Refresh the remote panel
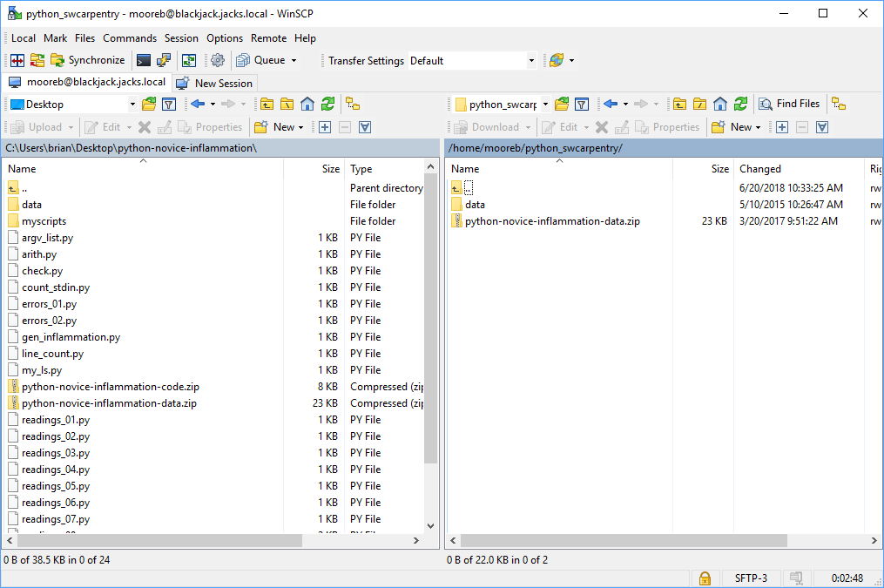 [x=740, y=105]
